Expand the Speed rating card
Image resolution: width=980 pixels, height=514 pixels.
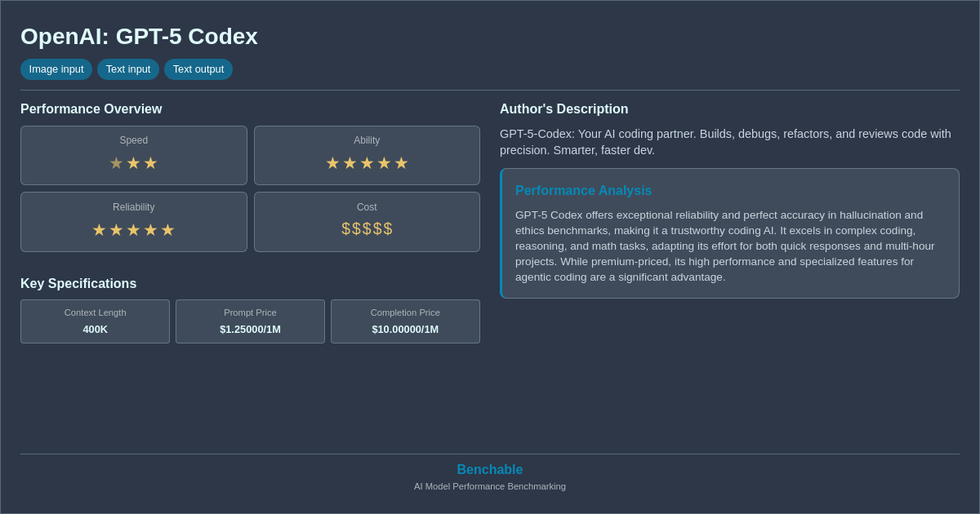click(133, 155)
